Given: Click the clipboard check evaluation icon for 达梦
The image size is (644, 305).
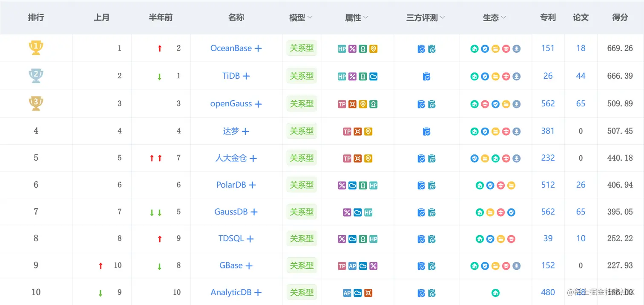Looking at the screenshot, I should (426, 132).
